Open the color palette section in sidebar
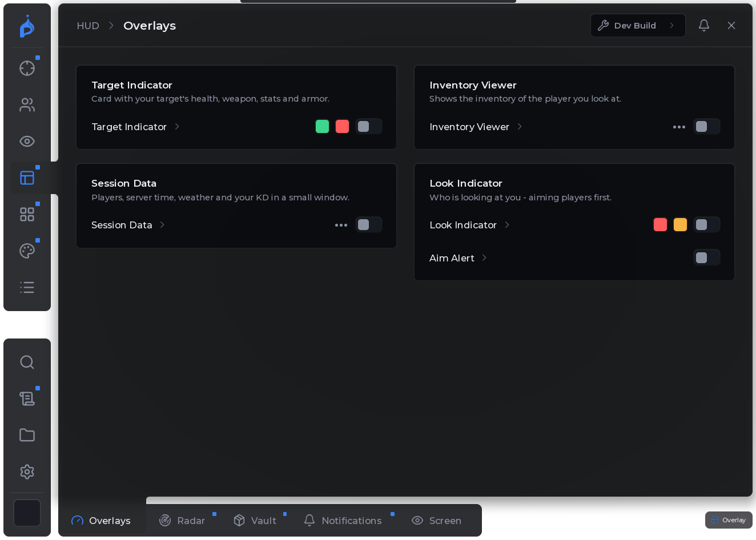Viewport: 756px width, 540px height. pyautogui.click(x=27, y=251)
